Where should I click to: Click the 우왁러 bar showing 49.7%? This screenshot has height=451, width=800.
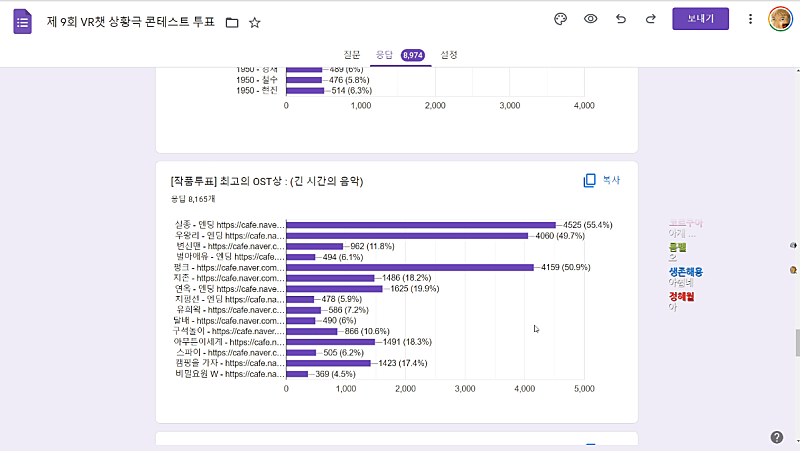point(407,236)
